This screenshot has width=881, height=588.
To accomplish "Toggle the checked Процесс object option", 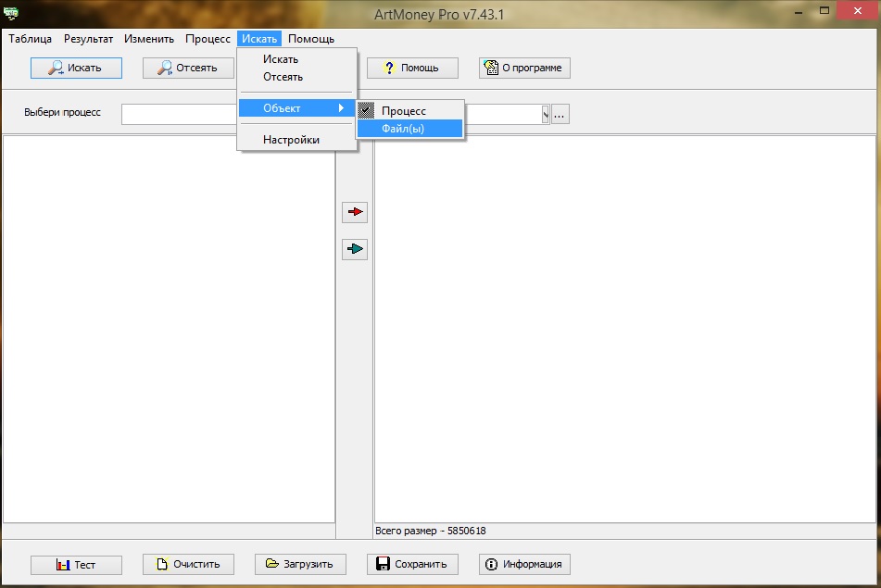I will (x=410, y=110).
